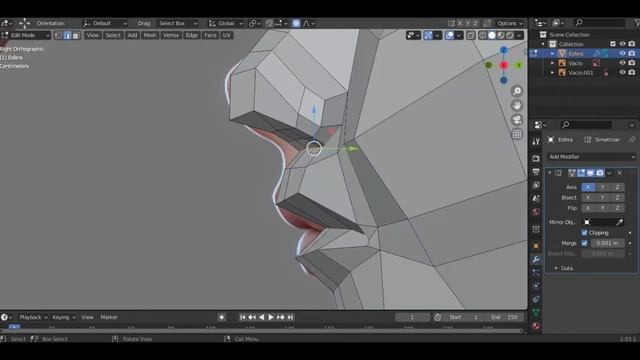This screenshot has height=360, width=640.
Task: Open the Modifier properties wrench tab
Action: [536, 260]
